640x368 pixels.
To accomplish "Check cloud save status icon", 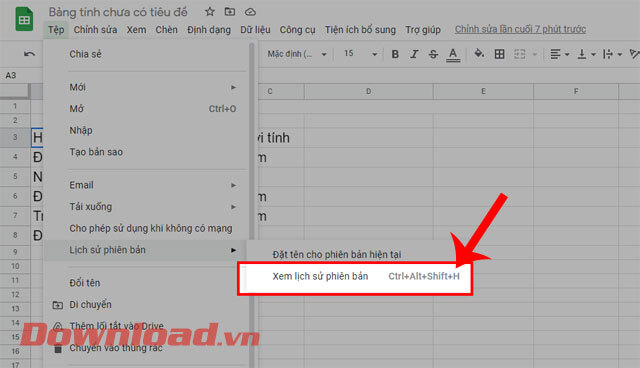I will pyautogui.click(x=250, y=12).
